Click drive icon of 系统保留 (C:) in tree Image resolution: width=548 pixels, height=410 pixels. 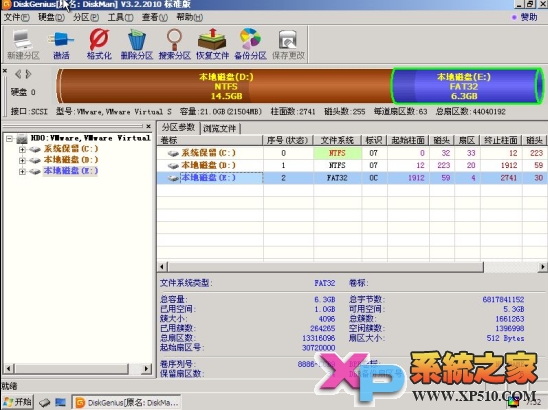35,150
